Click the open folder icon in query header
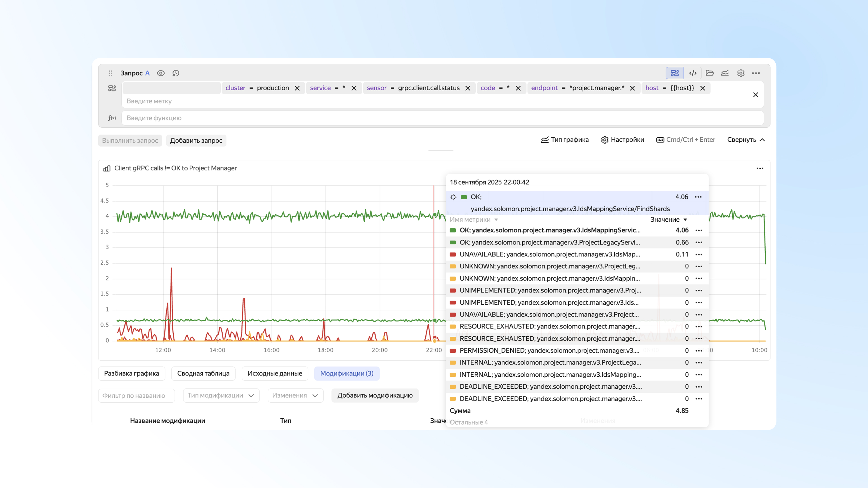 click(710, 73)
